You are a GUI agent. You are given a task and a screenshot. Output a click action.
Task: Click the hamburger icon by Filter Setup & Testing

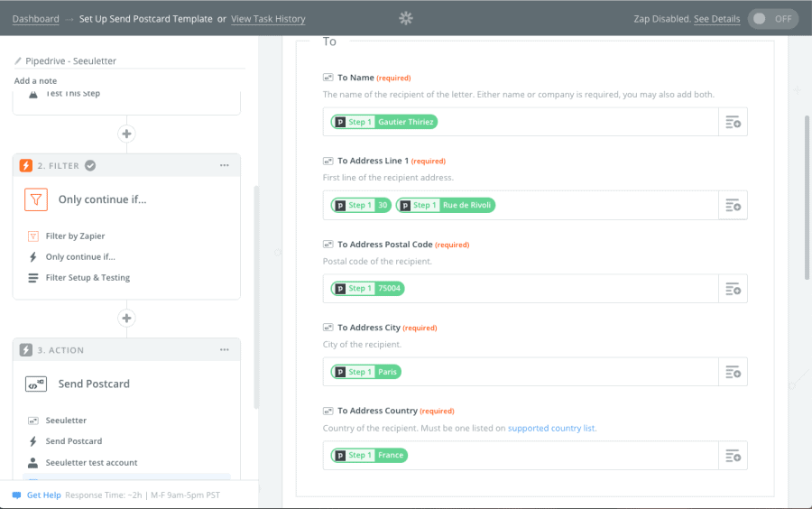click(x=33, y=278)
